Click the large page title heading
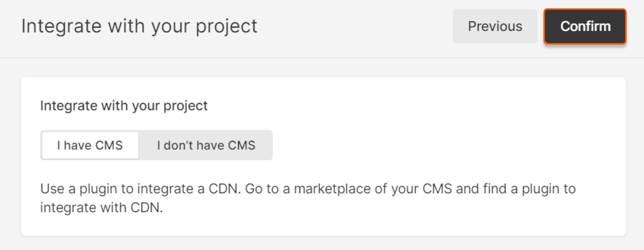 click(x=139, y=26)
